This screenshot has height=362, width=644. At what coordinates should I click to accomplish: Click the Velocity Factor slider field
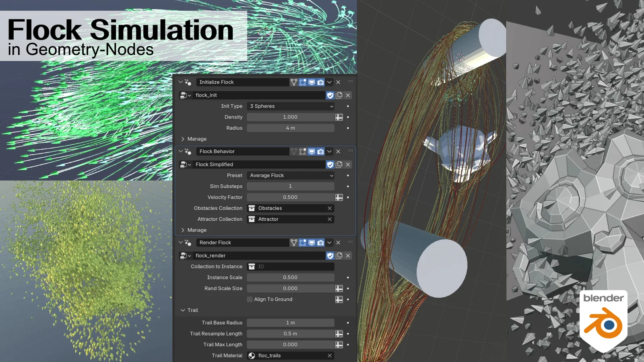(x=290, y=197)
